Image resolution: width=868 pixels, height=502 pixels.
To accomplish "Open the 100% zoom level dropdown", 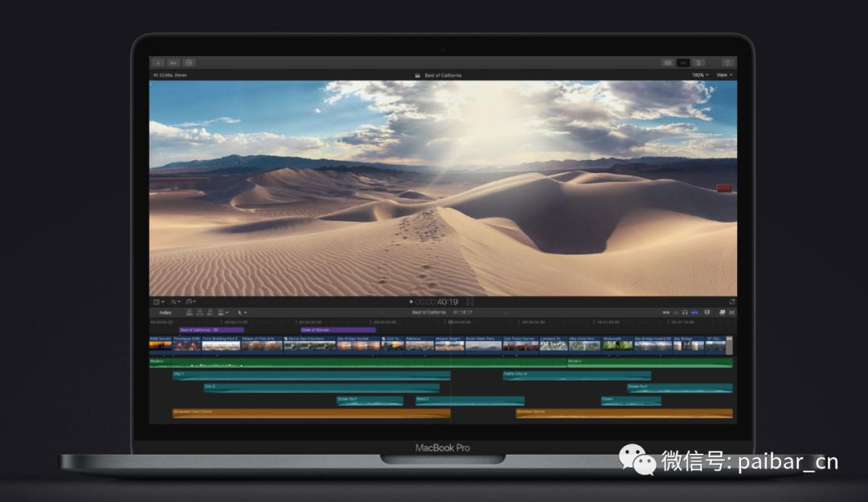I will point(698,74).
